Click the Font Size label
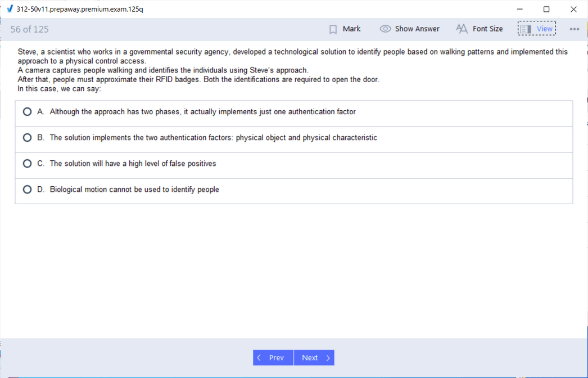588x378 pixels. tap(487, 29)
